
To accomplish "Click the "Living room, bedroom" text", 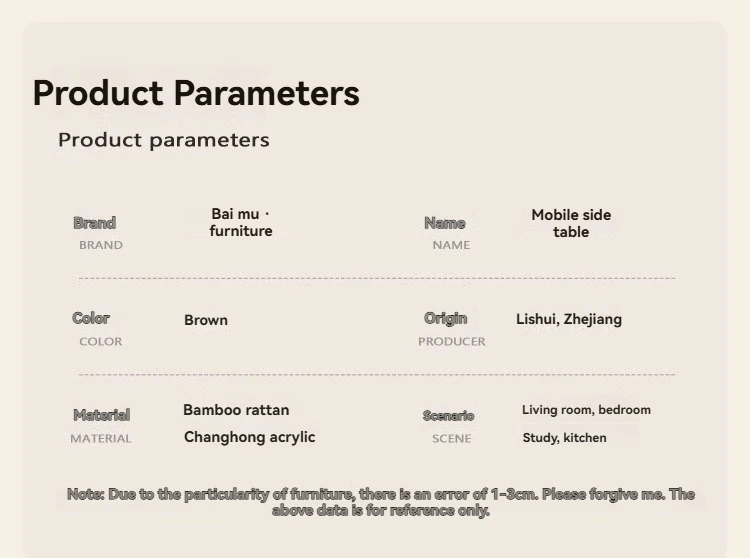I will click(586, 410).
